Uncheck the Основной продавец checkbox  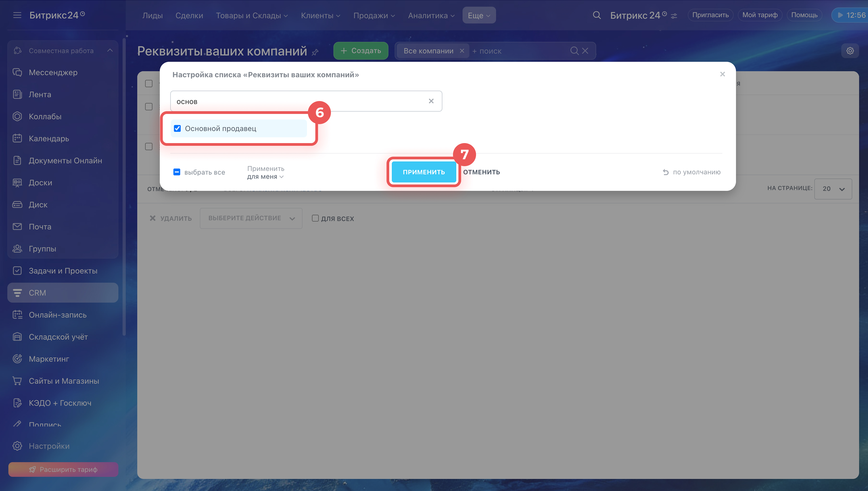[x=177, y=128]
